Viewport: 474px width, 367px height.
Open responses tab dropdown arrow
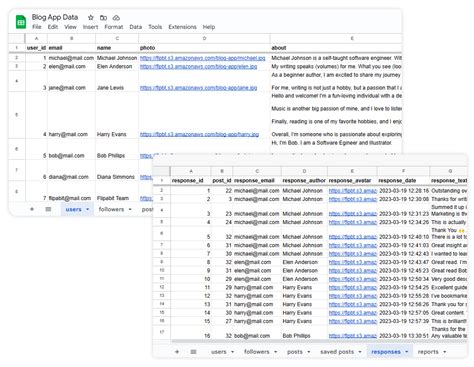407,352
